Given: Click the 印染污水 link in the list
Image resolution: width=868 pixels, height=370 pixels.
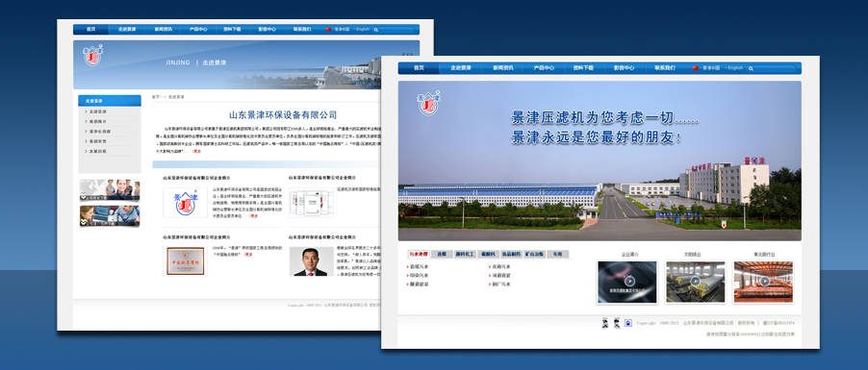Looking at the screenshot, I should (x=420, y=276).
